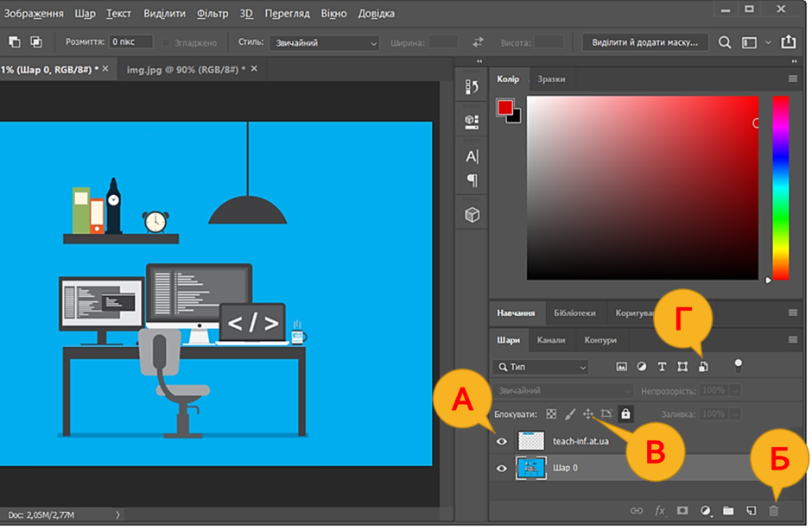Filter layers by type layers icon
Screen dimensions: 812x530
(662, 367)
